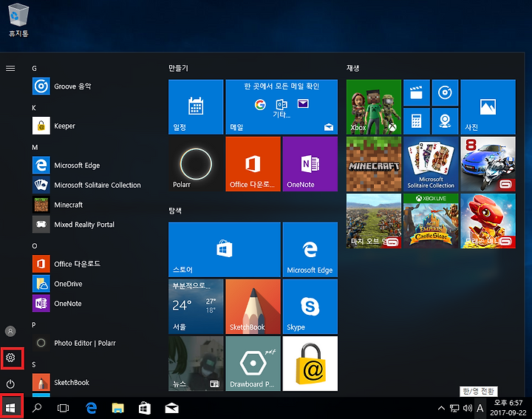Launch SketchBook from the app list

(92, 382)
